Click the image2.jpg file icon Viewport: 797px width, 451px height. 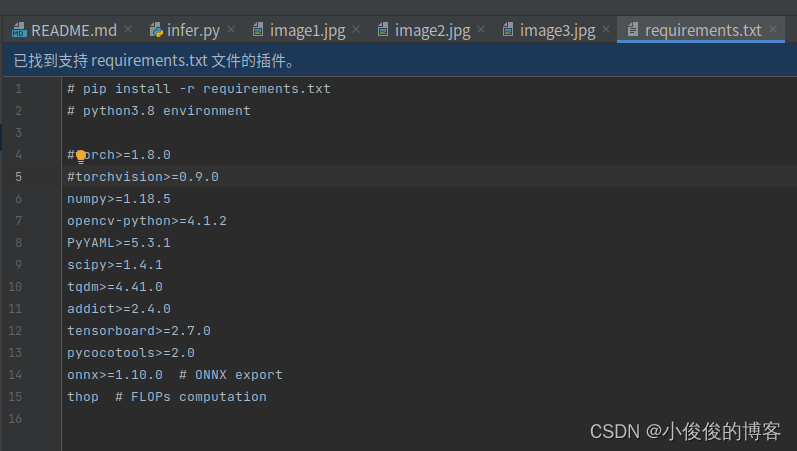383,30
